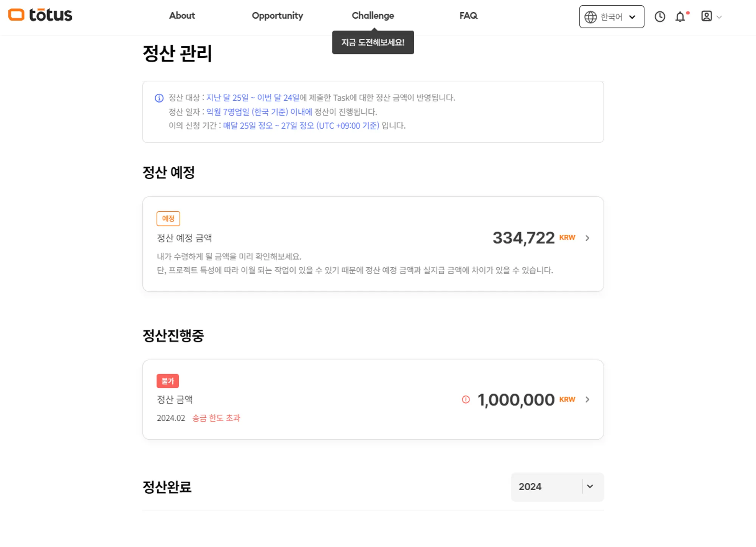Click the orange 예정 badge
The width and height of the screenshot is (756, 547).
168,218
